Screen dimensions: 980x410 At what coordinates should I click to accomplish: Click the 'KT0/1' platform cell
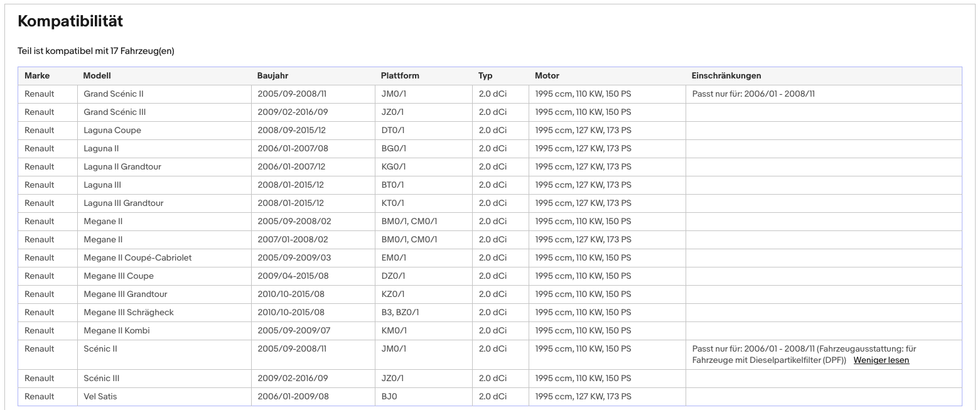click(424, 203)
